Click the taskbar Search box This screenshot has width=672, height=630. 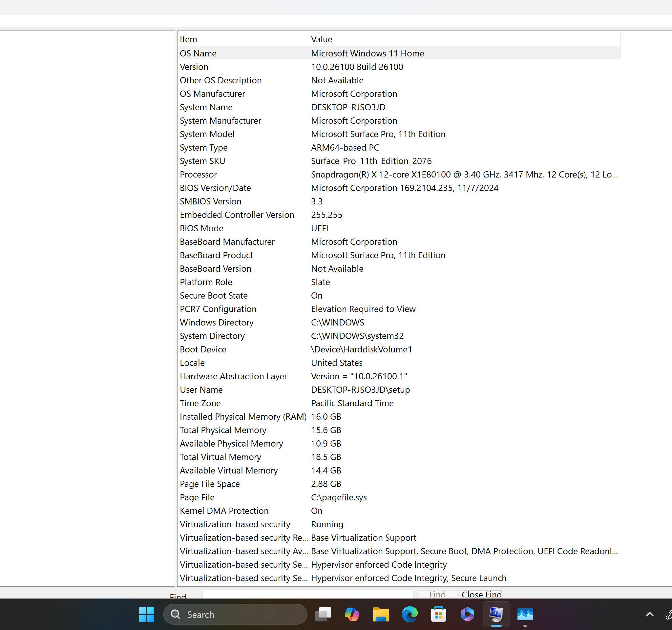235,615
